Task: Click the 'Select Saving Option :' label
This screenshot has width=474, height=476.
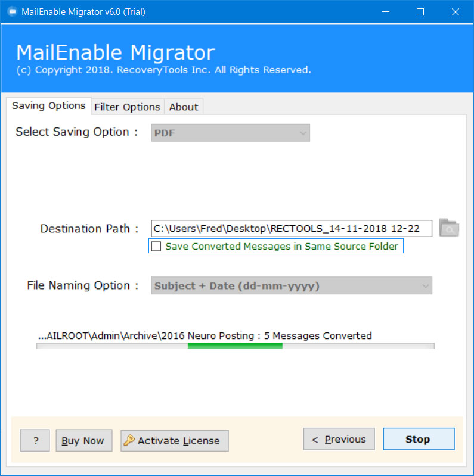Action: pyautogui.click(x=76, y=132)
